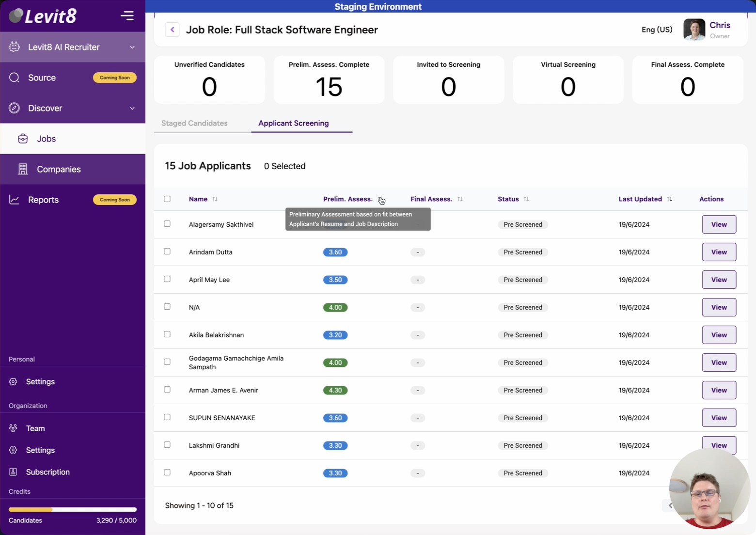
Task: Collapse the Discover section chevron
Action: 132,108
